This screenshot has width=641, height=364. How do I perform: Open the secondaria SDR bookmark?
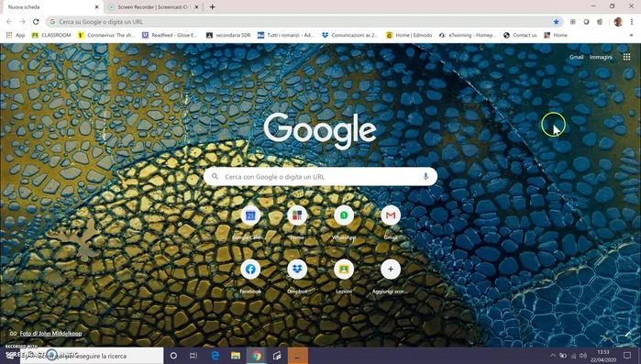(228, 35)
